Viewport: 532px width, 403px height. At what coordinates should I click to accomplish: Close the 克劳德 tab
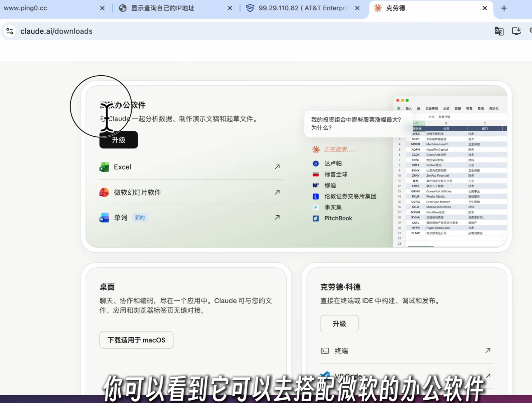click(x=485, y=8)
